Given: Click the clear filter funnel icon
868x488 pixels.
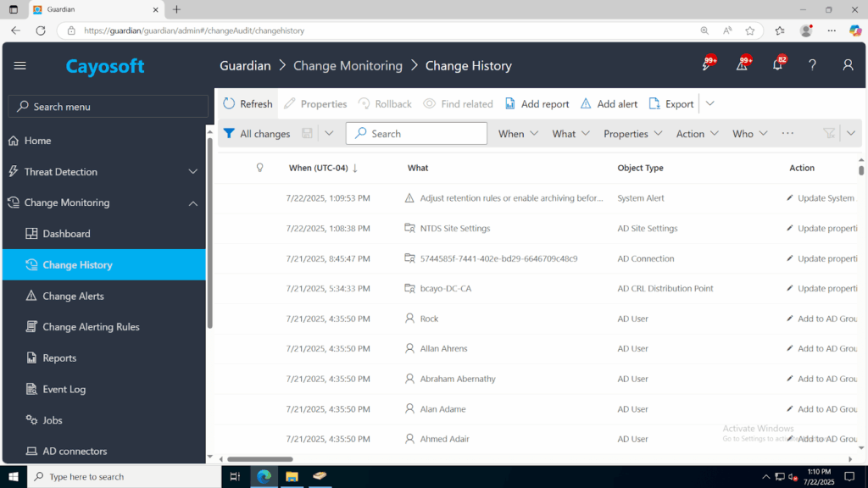Looking at the screenshot, I should 829,133.
